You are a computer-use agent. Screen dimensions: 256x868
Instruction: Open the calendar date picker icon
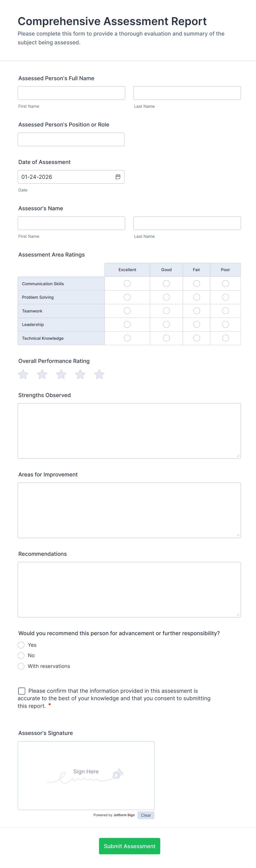(118, 177)
